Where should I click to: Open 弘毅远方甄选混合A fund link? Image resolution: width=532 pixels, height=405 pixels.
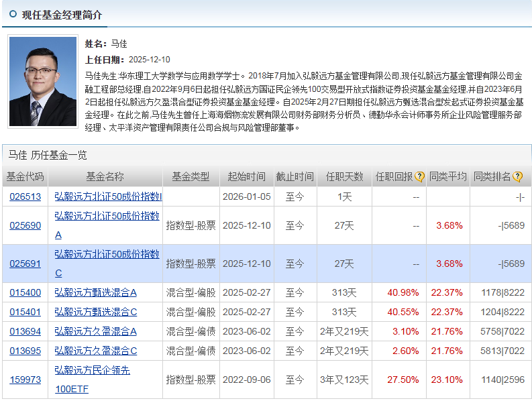click(x=96, y=293)
